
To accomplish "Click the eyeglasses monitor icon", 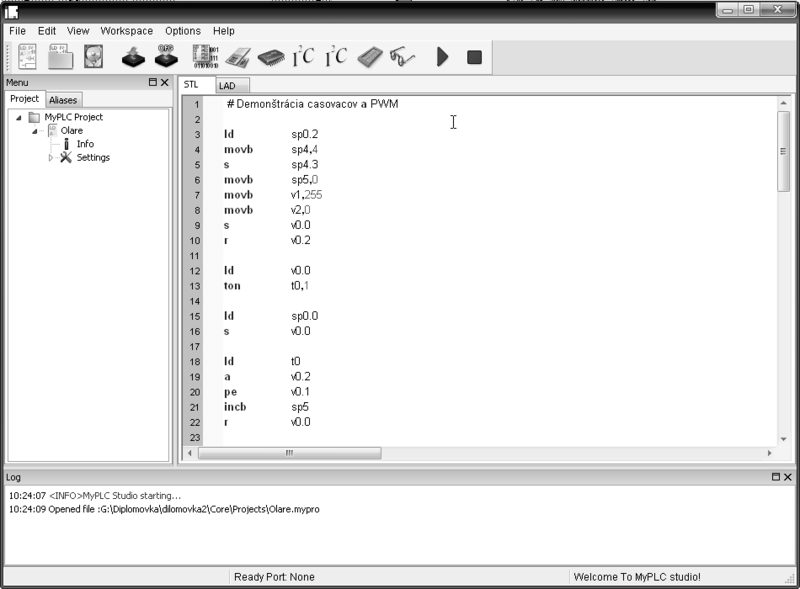I will [403, 57].
